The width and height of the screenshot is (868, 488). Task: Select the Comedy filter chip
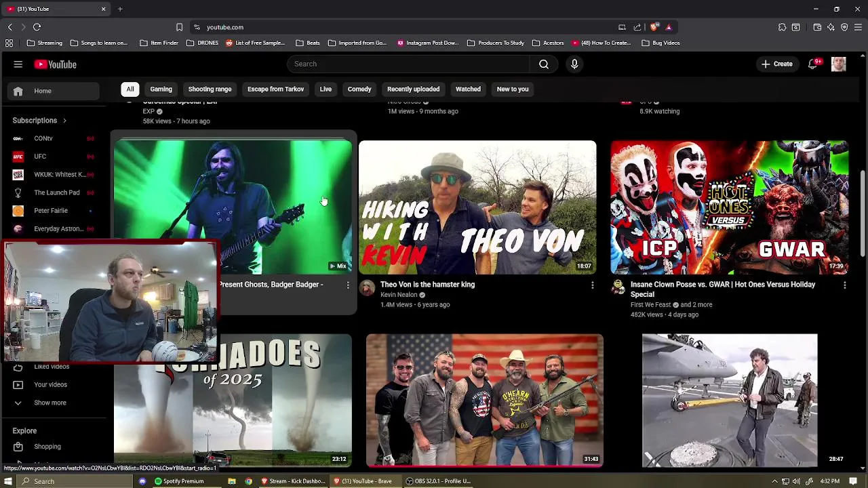[359, 89]
